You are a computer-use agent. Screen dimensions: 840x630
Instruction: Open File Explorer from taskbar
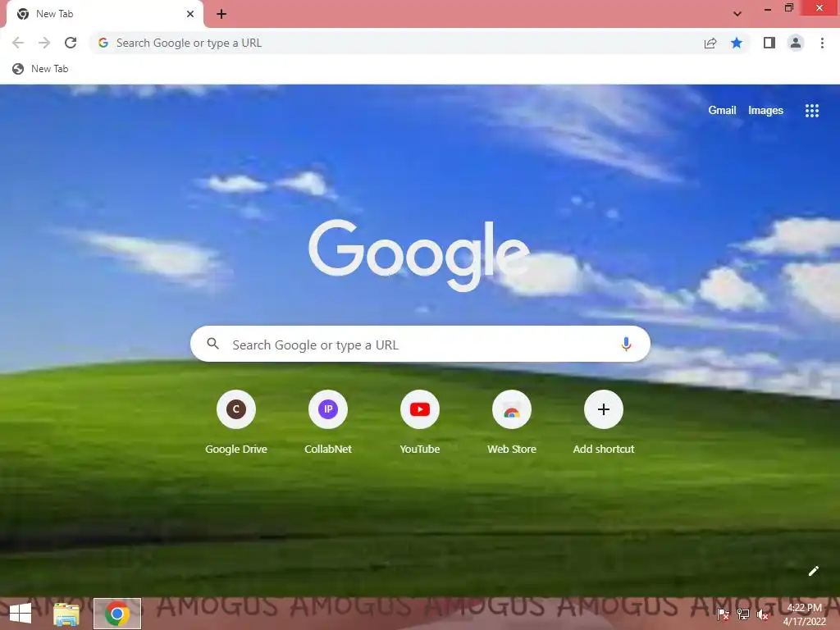click(x=66, y=614)
